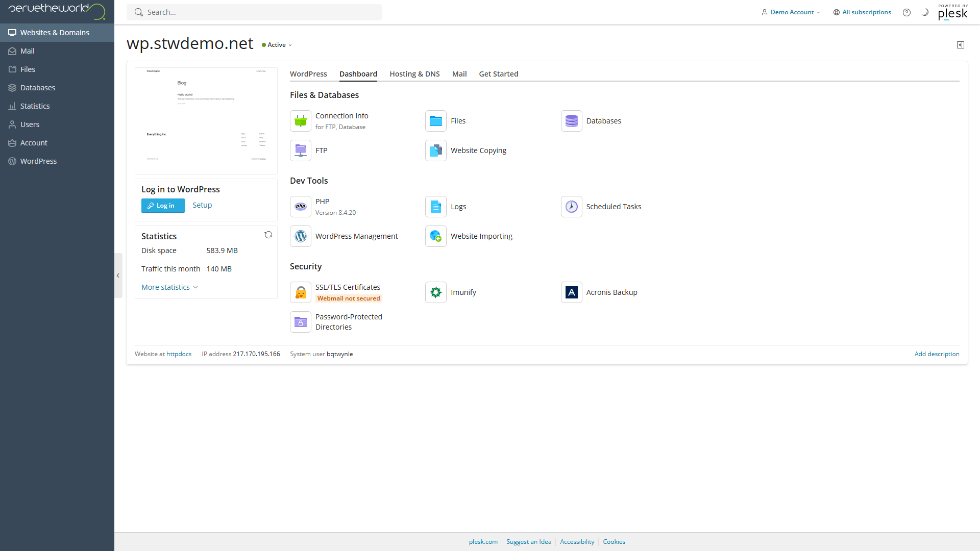Expand More statistics

click(x=169, y=287)
